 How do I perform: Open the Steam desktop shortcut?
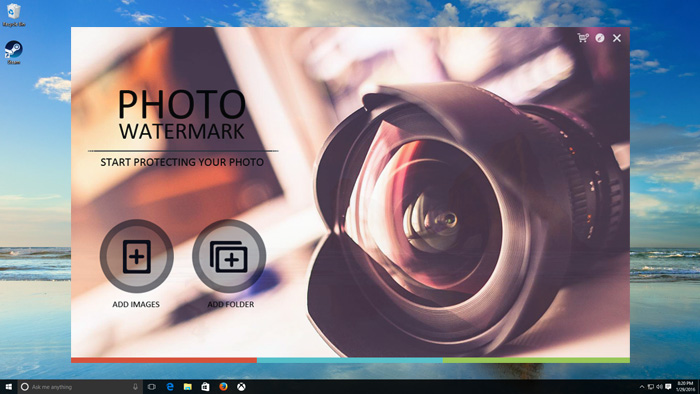click(14, 53)
